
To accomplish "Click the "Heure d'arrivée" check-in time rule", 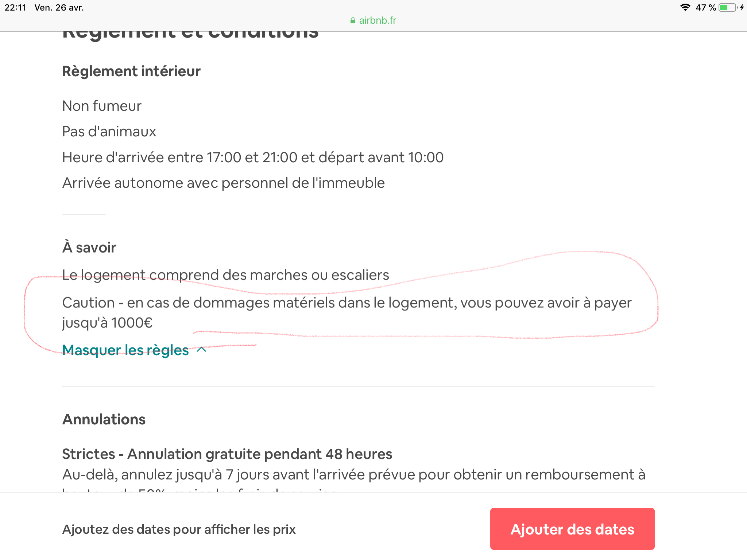I will pos(253,157).
